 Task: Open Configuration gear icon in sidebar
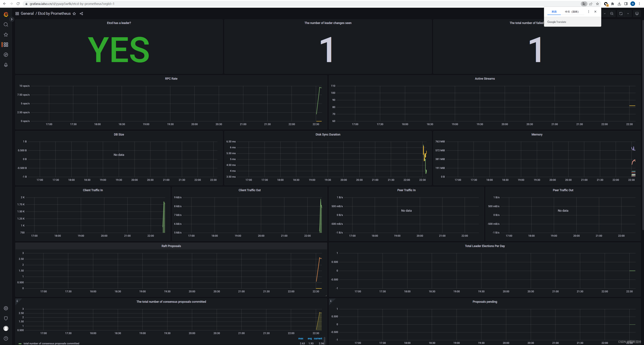tap(6, 308)
